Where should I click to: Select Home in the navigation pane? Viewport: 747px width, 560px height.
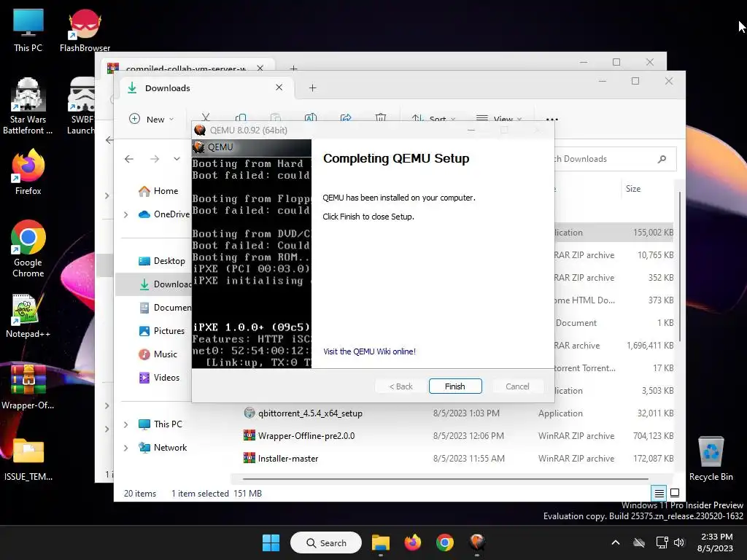click(x=159, y=191)
